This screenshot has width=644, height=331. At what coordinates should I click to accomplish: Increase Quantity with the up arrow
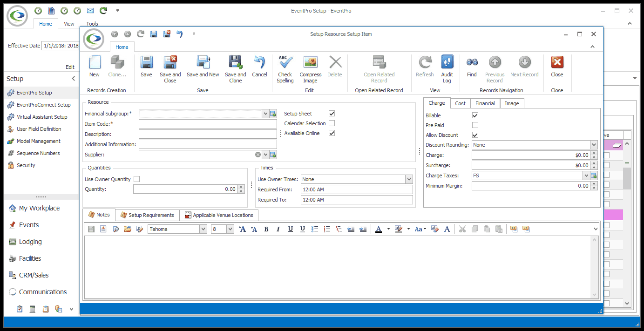241,187
